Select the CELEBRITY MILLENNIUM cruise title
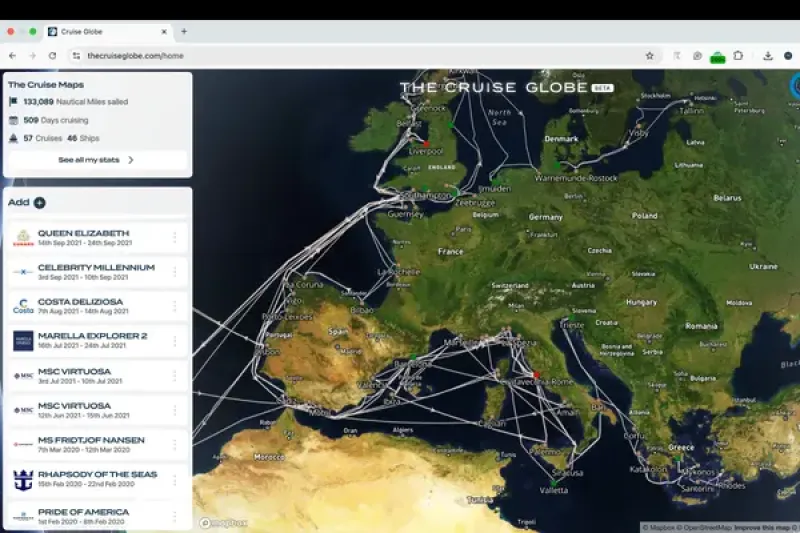Viewport: 800px width, 533px height. 96,267
